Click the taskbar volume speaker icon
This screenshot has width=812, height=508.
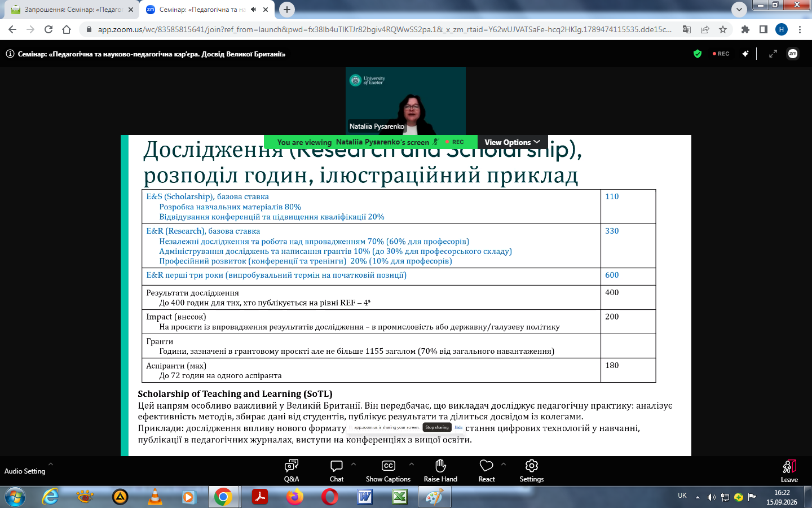(711, 497)
